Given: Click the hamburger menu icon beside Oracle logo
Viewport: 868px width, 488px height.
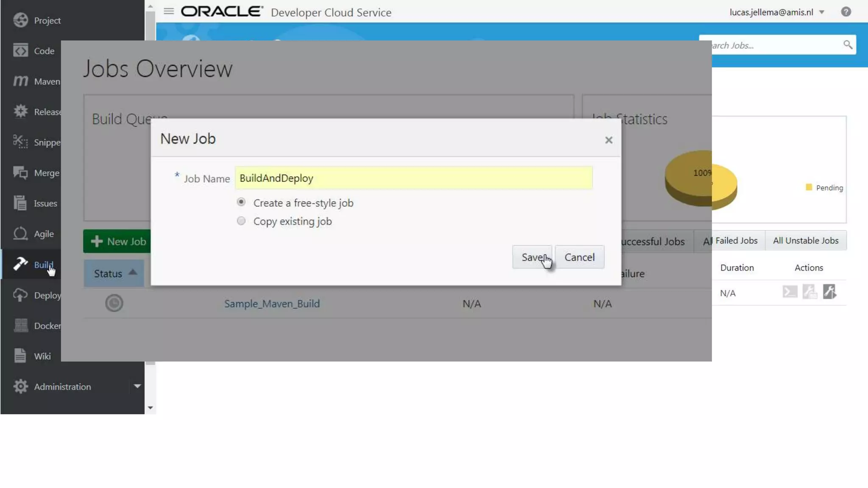Looking at the screenshot, I should [x=169, y=11].
